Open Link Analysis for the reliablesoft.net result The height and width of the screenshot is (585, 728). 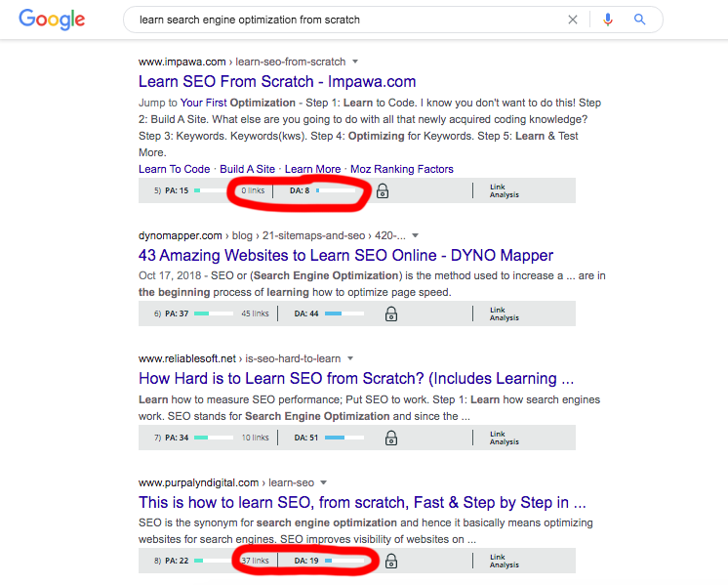(505, 438)
